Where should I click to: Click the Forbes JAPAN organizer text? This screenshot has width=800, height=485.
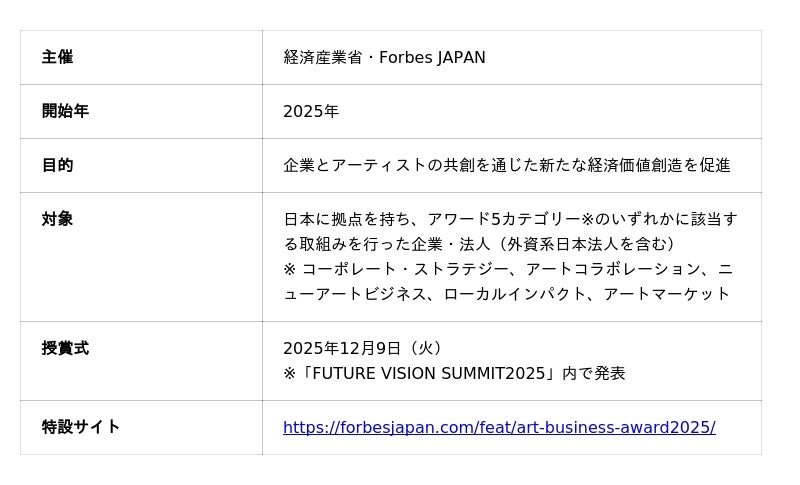(432, 58)
